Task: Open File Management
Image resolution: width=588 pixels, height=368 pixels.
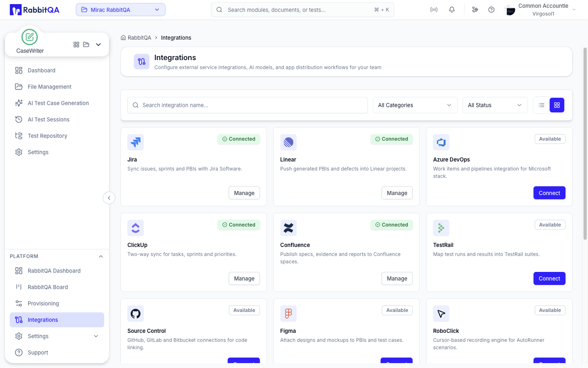Action: coord(57,87)
